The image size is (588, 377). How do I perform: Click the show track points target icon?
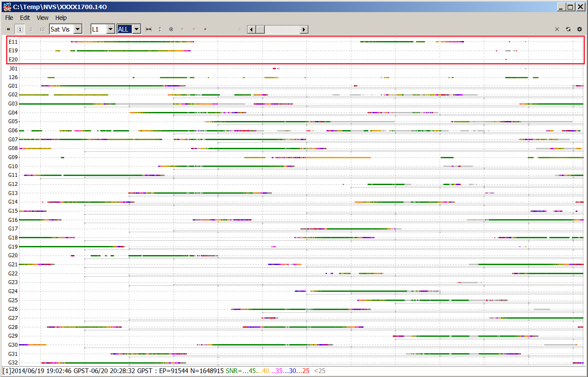click(x=171, y=29)
